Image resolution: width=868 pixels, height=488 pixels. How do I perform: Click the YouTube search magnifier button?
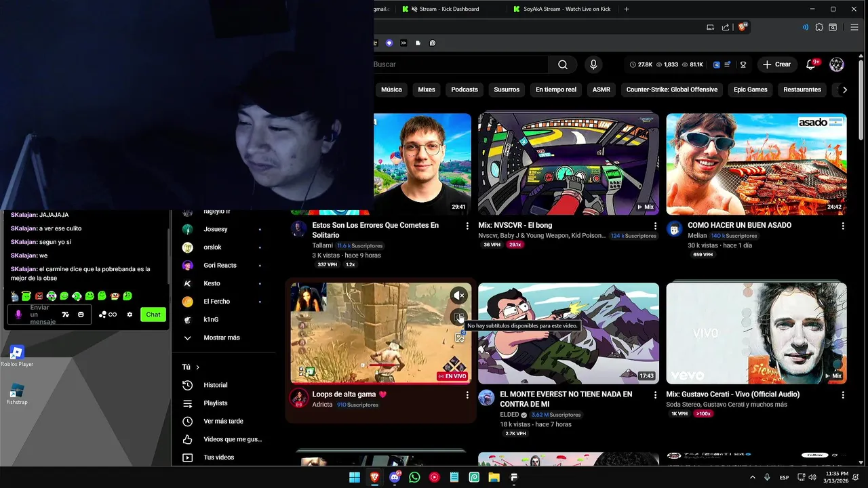click(563, 64)
